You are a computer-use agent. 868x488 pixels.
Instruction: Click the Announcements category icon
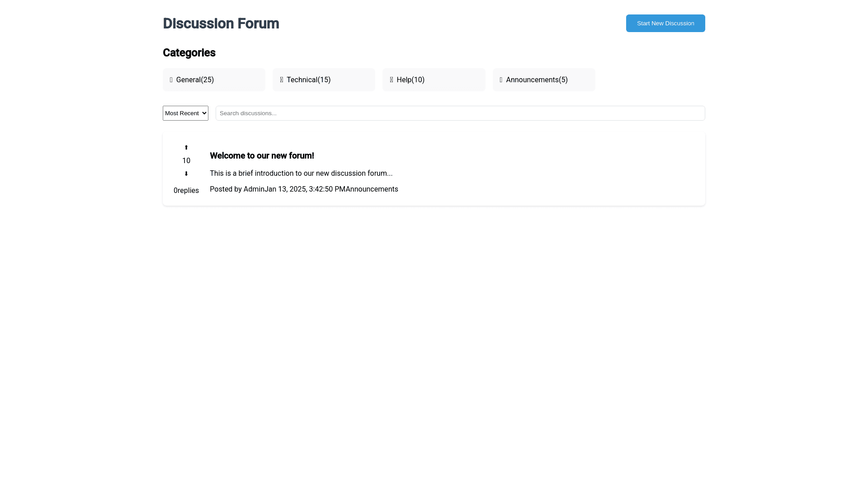(501, 80)
